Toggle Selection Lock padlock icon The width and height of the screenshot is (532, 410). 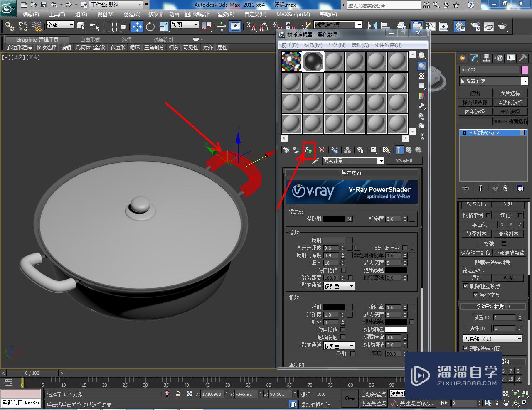(178, 394)
